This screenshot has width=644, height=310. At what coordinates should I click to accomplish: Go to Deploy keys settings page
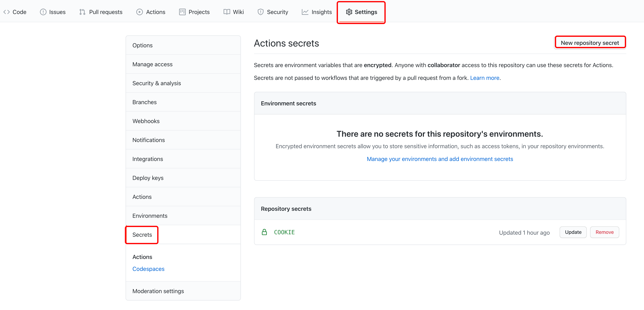[x=148, y=178]
